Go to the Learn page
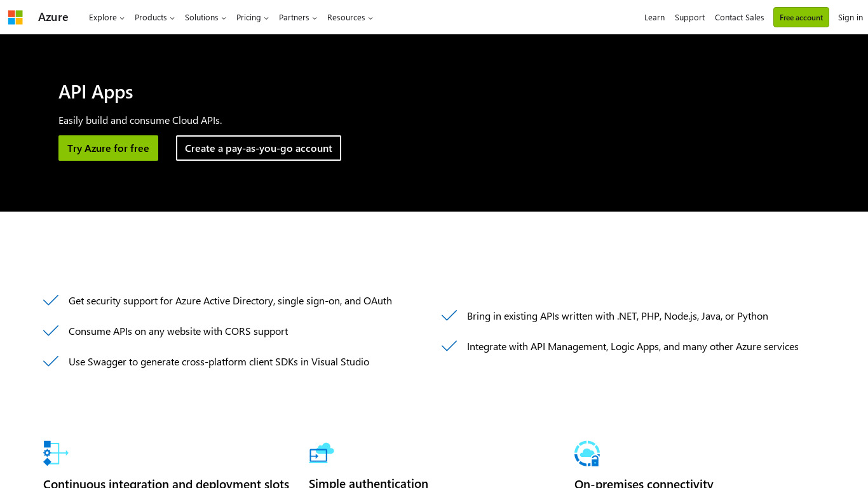 (x=654, y=18)
